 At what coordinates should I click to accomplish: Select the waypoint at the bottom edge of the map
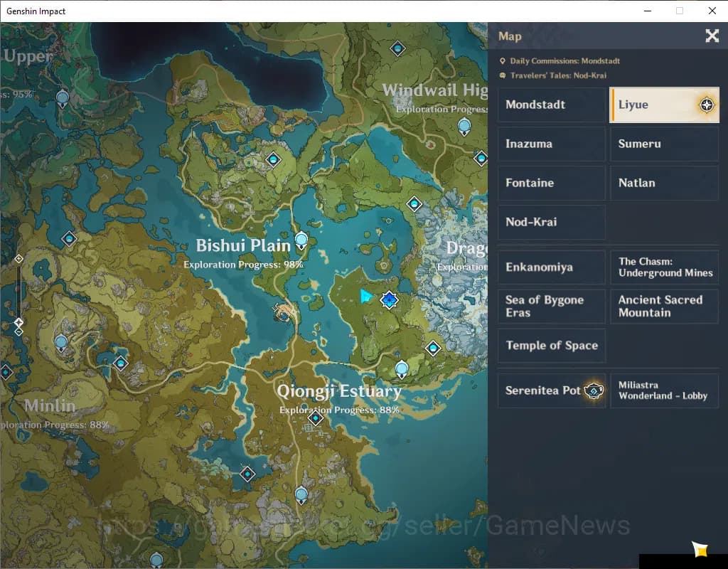click(156, 560)
